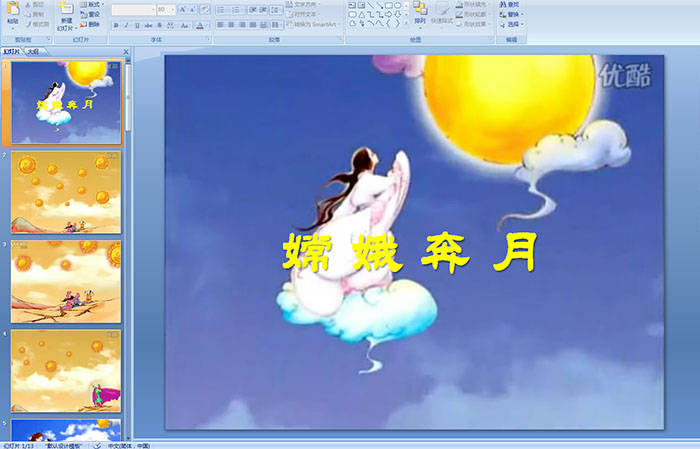Open Change Case (Aa) dropdown
Screen dimensions: 700x449
tap(185, 25)
